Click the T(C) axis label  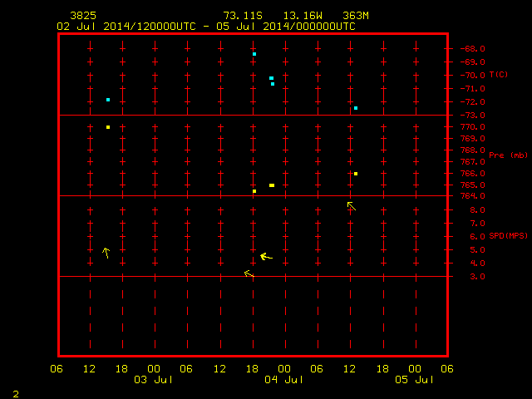[499, 74]
